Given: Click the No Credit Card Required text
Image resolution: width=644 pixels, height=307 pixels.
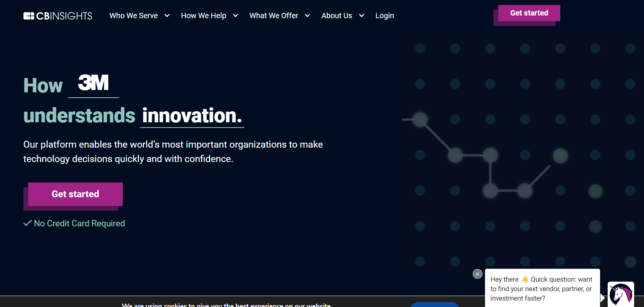Looking at the screenshot, I should coord(79,223).
